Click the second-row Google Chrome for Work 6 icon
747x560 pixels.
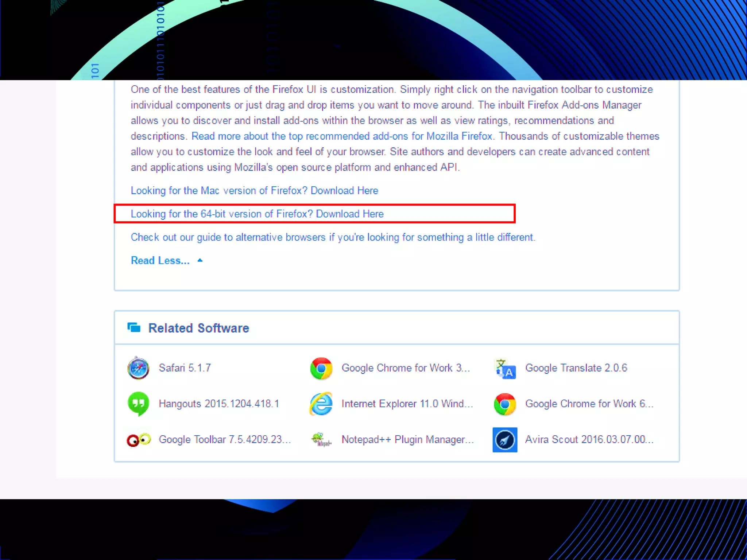[505, 404]
